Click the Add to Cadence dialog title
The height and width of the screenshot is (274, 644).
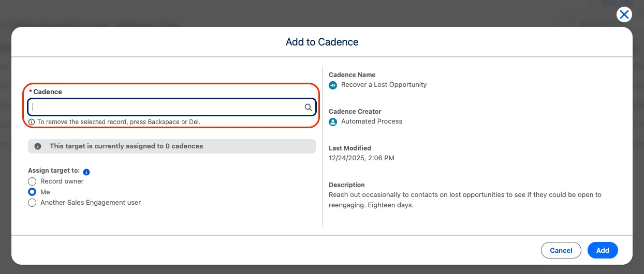pyautogui.click(x=322, y=42)
